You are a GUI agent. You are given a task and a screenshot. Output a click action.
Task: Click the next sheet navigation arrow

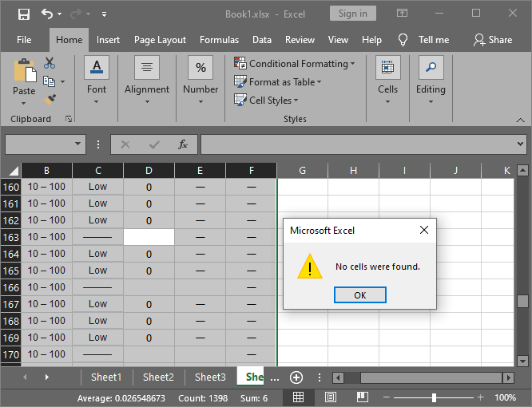pyautogui.click(x=47, y=377)
